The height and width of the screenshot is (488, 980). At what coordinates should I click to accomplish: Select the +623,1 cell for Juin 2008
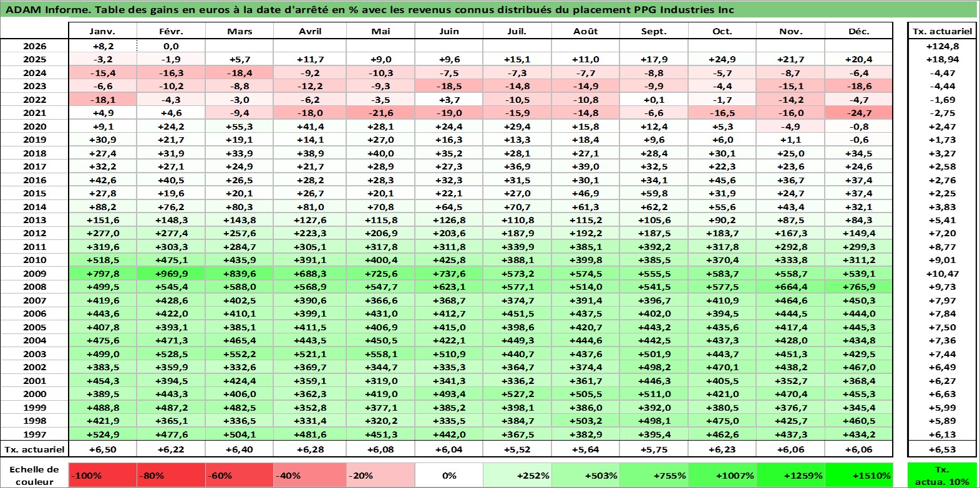[449, 287]
